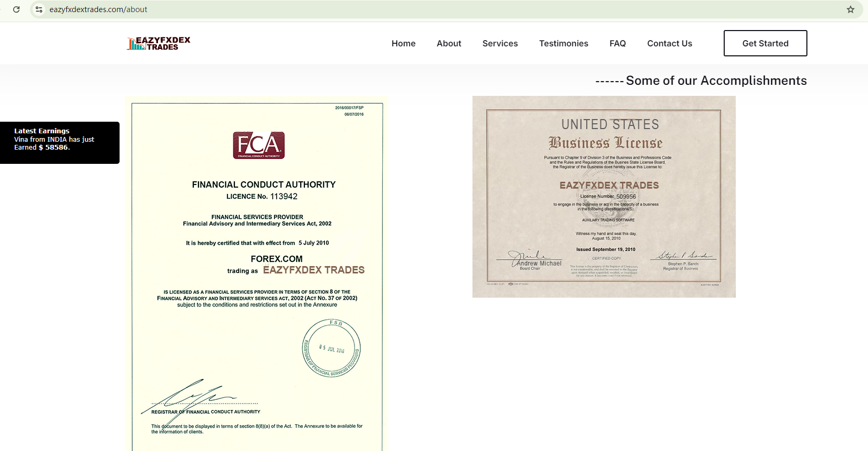This screenshot has height=451, width=868.
Task: Bookmark this page with the star icon
Action: click(x=850, y=9)
